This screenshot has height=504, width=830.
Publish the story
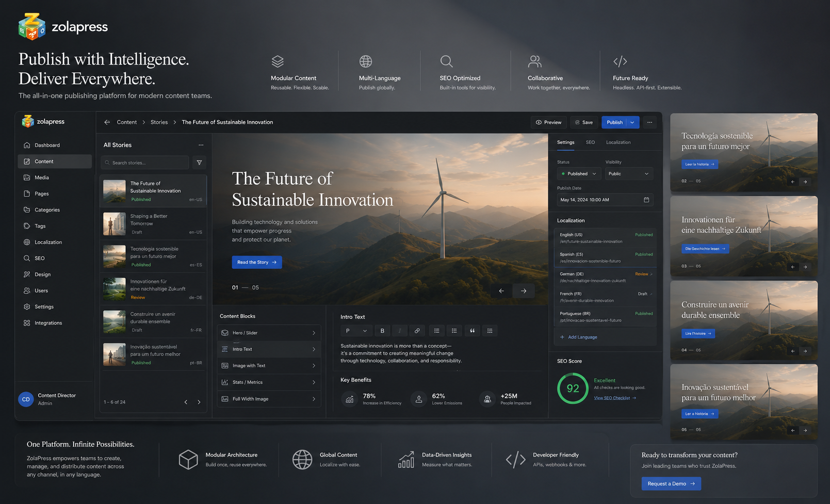tap(614, 122)
